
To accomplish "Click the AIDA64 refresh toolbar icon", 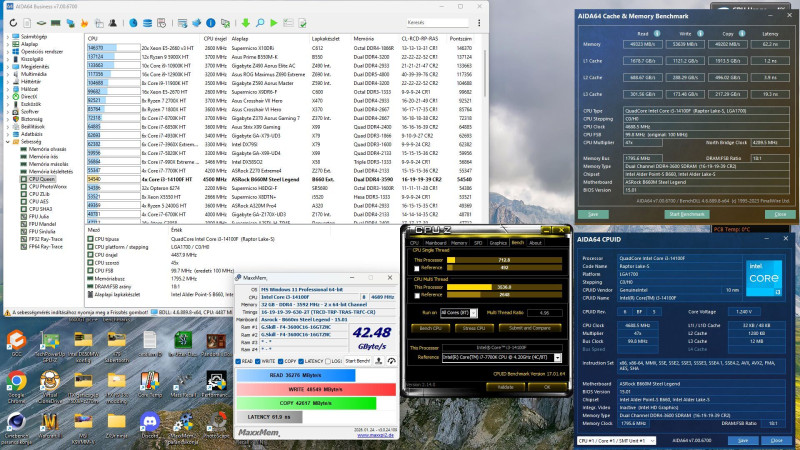I will [13, 23].
